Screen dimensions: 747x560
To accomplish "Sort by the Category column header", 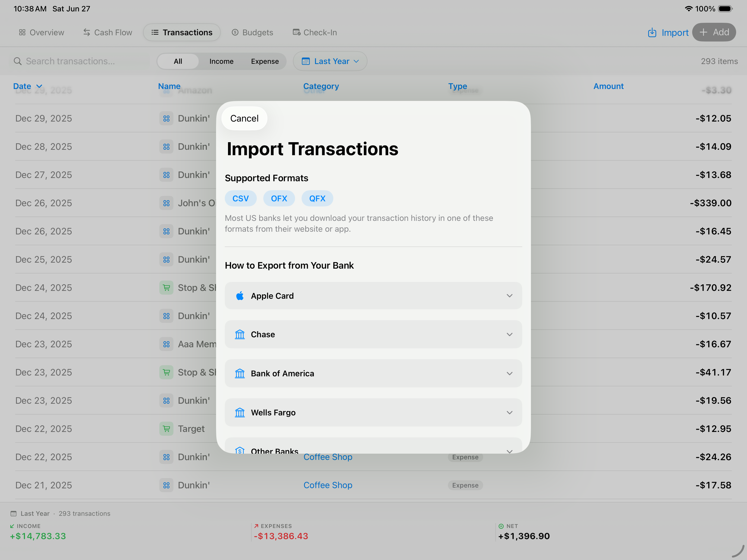I will point(321,86).
